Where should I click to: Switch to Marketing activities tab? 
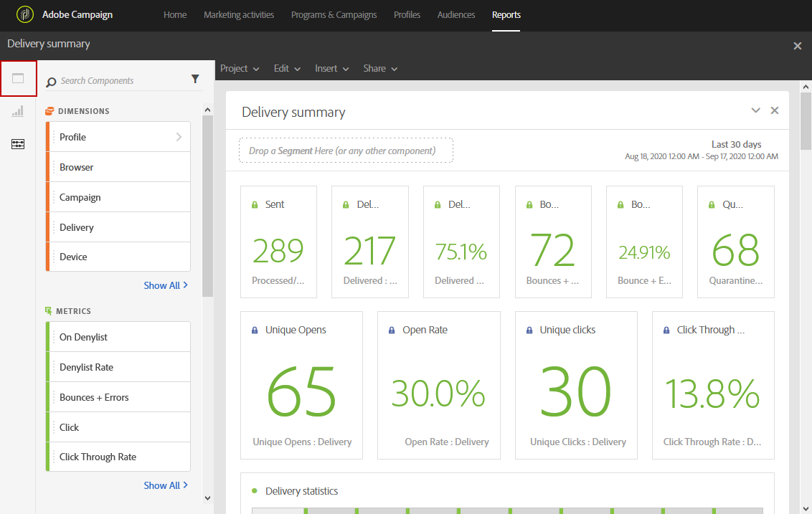(x=239, y=15)
